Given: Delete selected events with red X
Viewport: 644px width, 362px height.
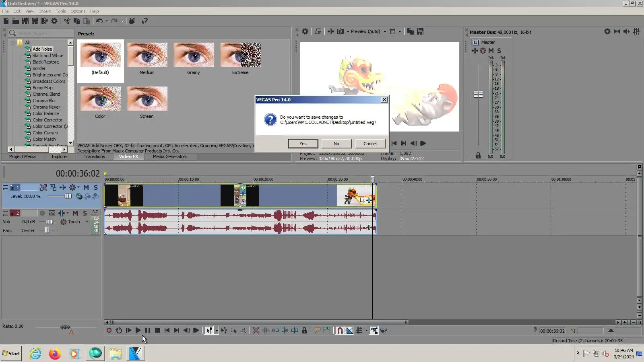Looking at the screenshot, I should 256,331.
